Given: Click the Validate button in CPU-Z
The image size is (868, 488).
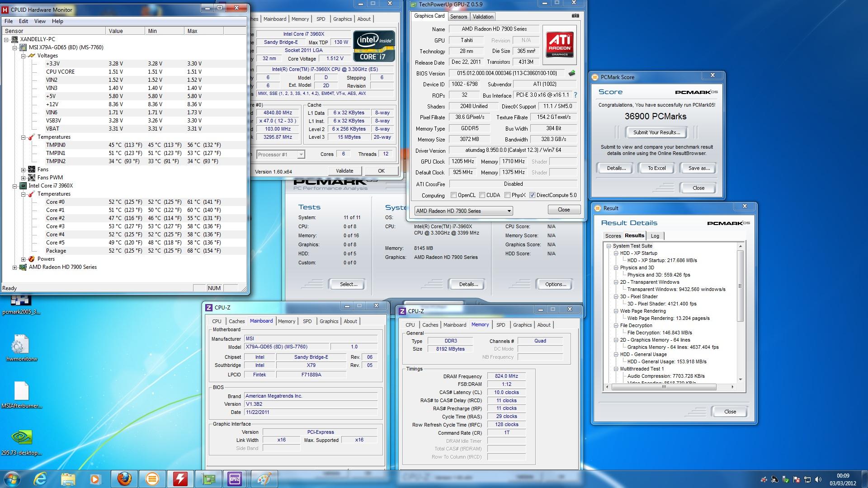Looking at the screenshot, I should 344,171.
